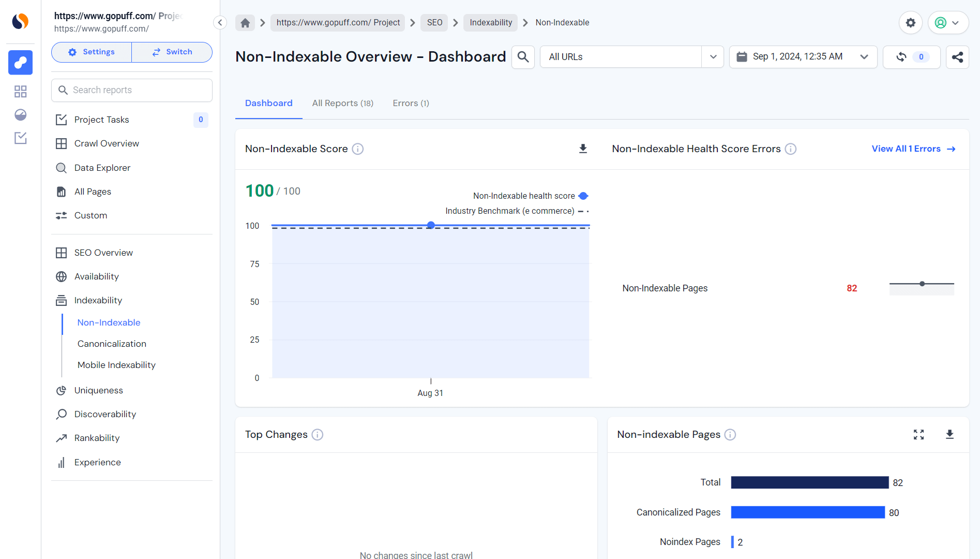
Task: Select the apps grid icon in left rail
Action: point(20,91)
